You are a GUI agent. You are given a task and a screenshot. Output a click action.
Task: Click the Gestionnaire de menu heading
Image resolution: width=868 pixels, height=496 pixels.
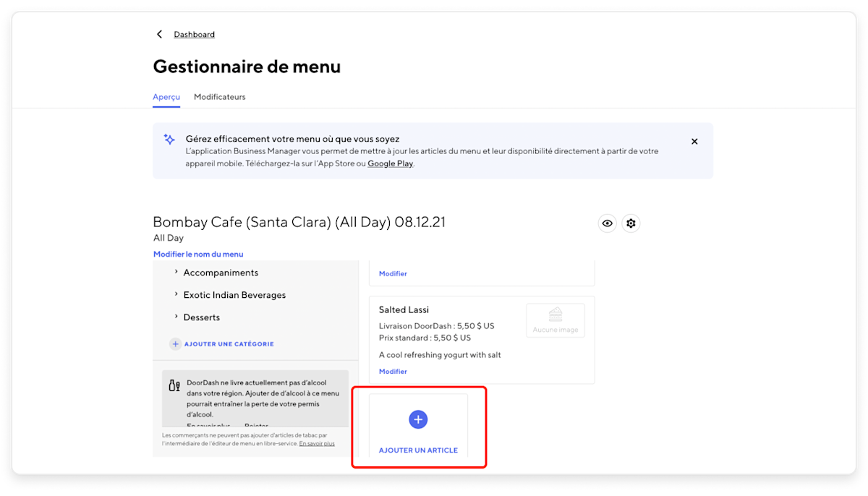pos(247,67)
